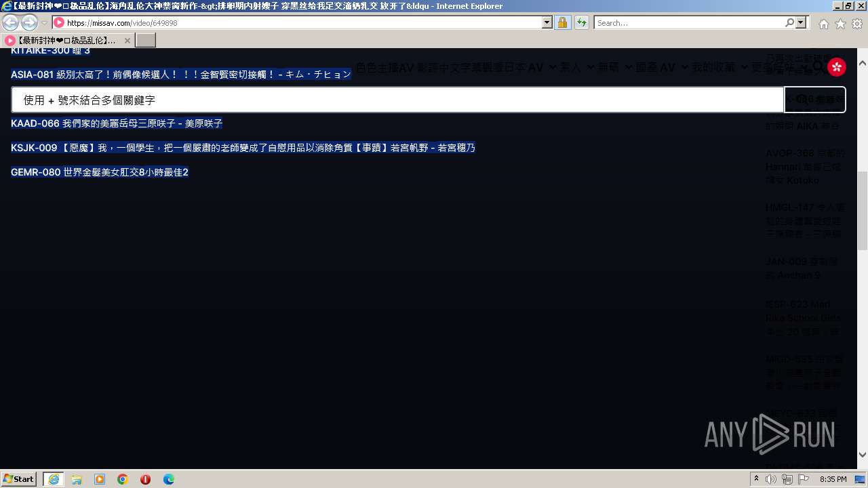Screen dimensions: 868x488
Task: Expand the 無碼 menu
Action: pos(616,67)
